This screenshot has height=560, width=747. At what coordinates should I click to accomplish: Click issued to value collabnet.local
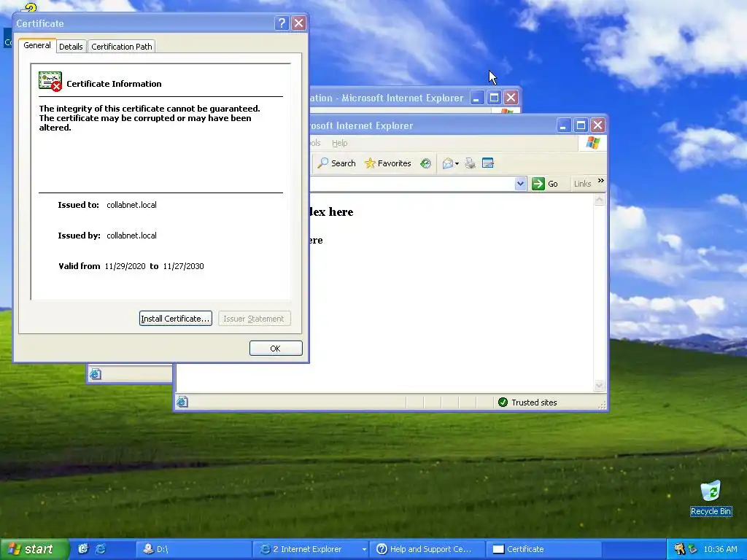click(131, 205)
